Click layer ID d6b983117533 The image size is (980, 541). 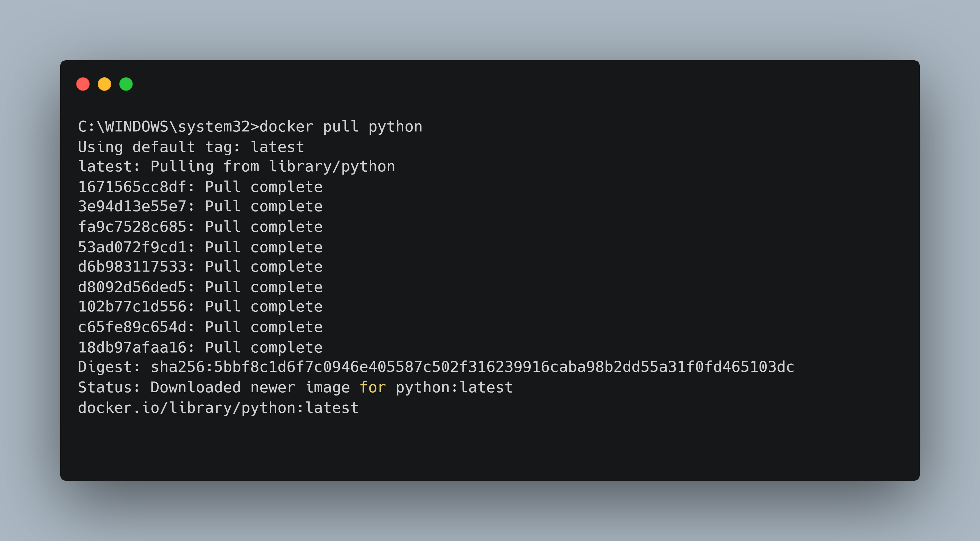point(132,266)
